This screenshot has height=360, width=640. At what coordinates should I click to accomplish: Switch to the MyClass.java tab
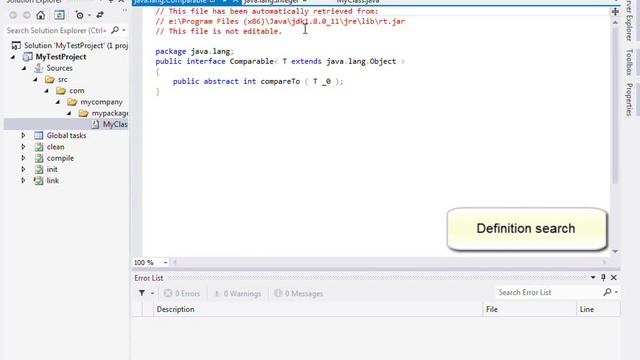click(x=358, y=2)
